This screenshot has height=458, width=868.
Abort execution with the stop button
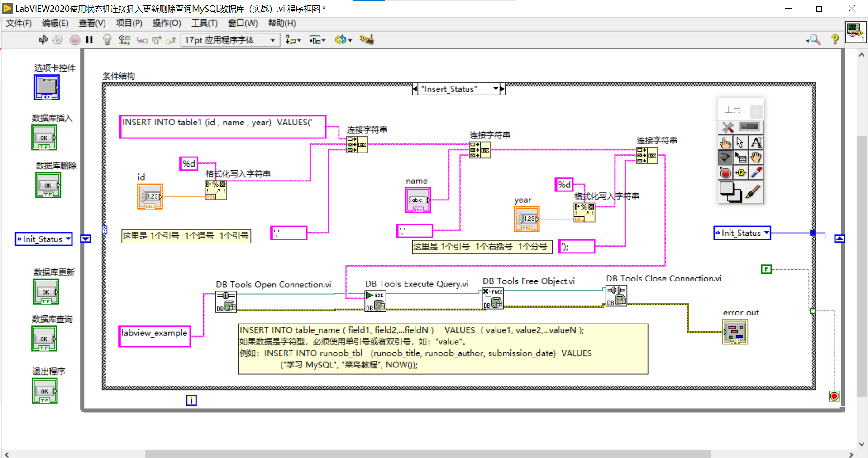click(x=75, y=40)
